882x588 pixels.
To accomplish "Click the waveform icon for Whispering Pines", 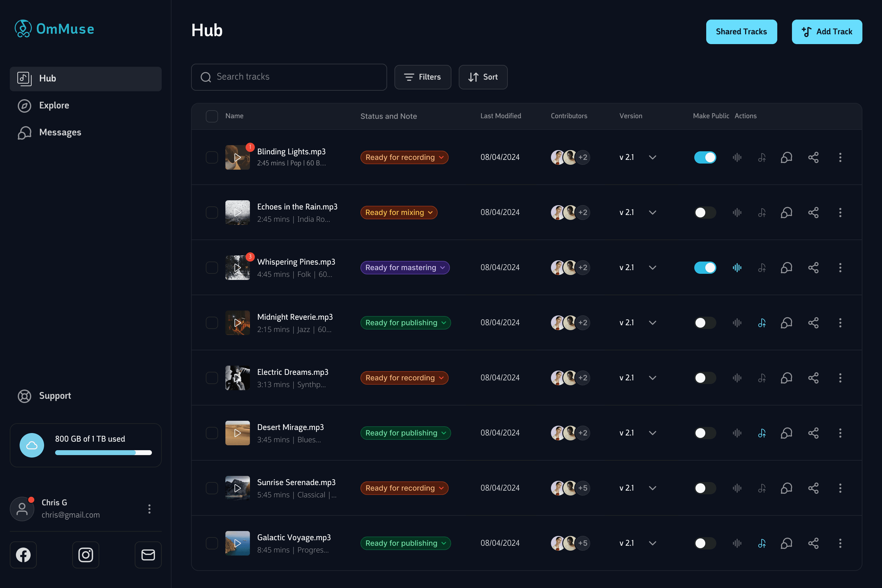I will coord(737,267).
